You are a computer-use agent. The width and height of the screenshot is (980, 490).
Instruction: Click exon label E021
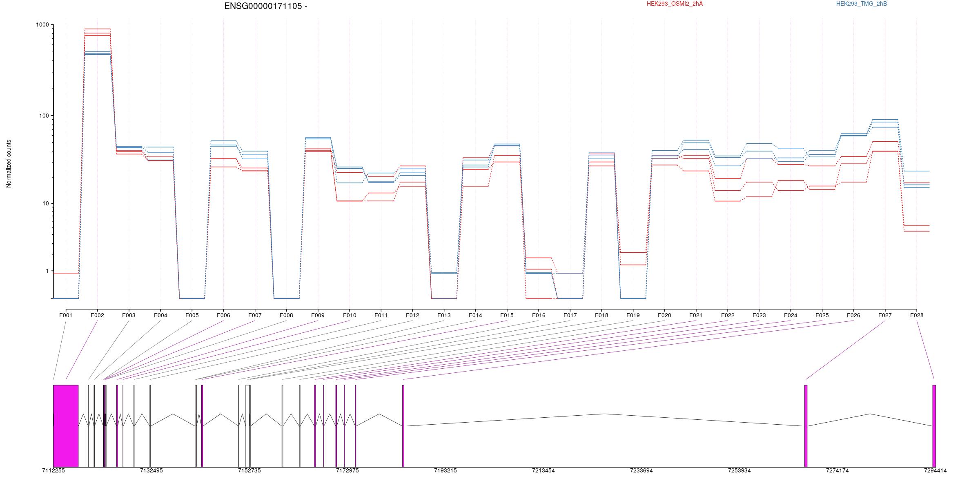click(696, 315)
